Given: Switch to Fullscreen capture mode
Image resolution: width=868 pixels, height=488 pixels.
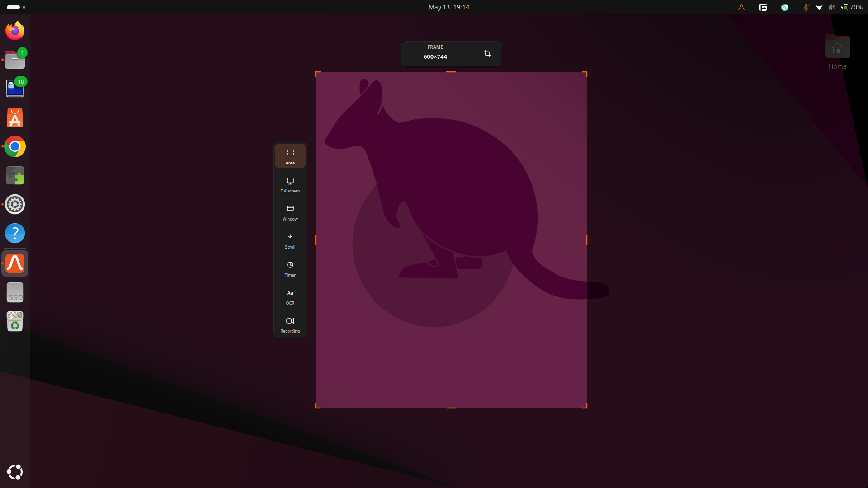Looking at the screenshot, I should pos(290,185).
